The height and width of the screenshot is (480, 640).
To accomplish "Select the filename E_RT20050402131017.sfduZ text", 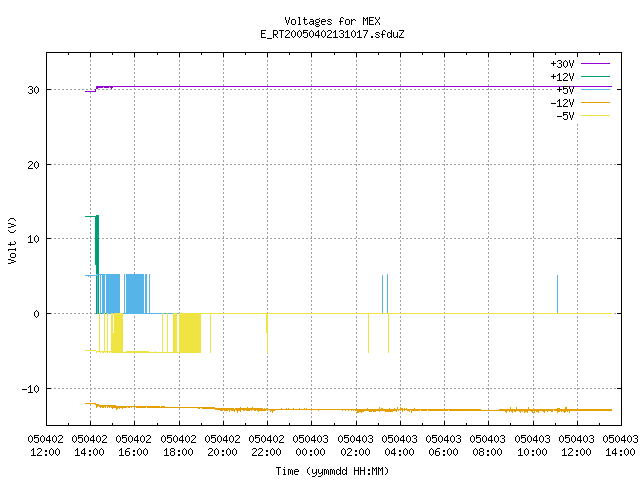I will point(332,34).
